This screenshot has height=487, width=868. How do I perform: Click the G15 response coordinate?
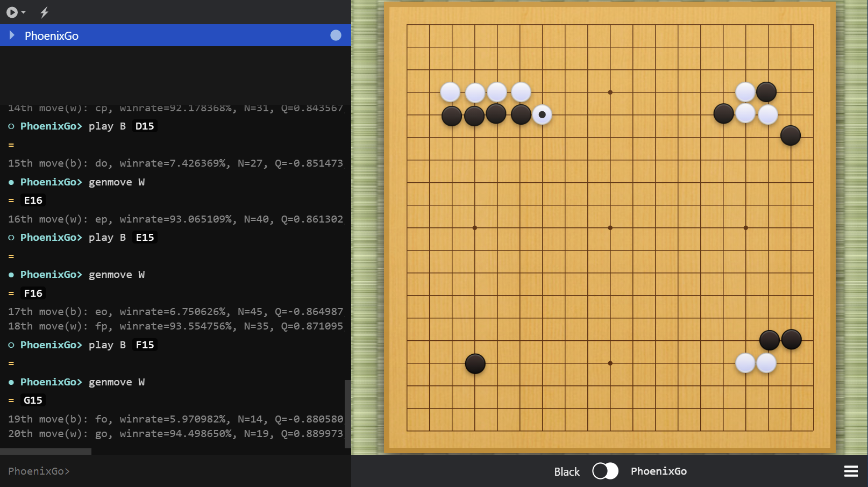point(33,400)
